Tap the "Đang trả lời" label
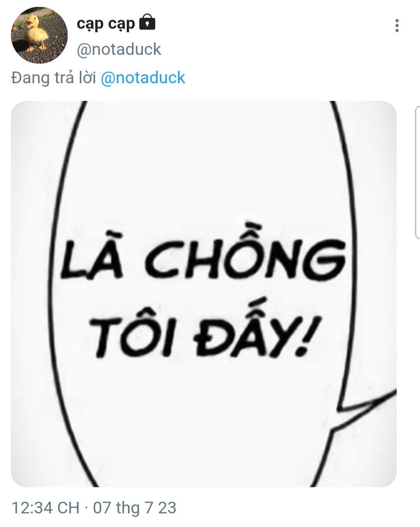The image size is (420, 527). pos(54,77)
